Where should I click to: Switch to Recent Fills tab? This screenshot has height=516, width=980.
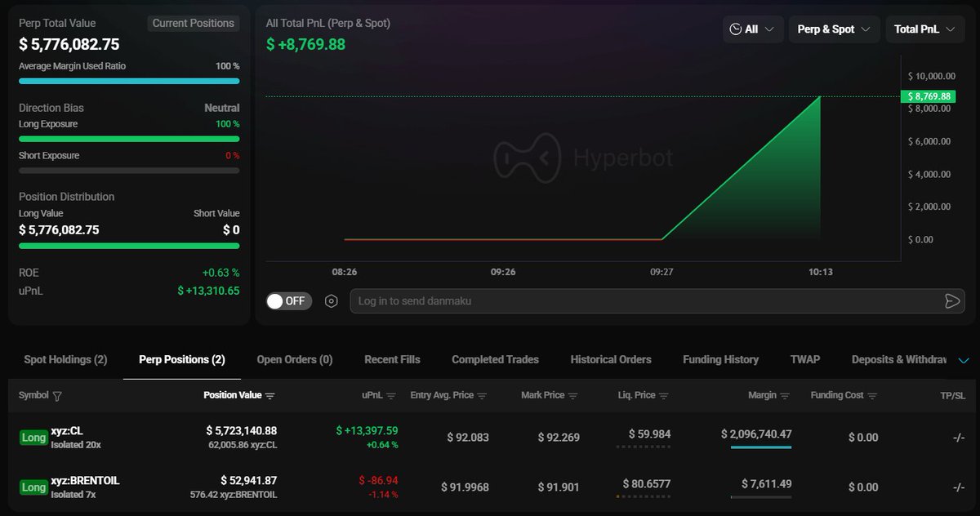click(392, 359)
